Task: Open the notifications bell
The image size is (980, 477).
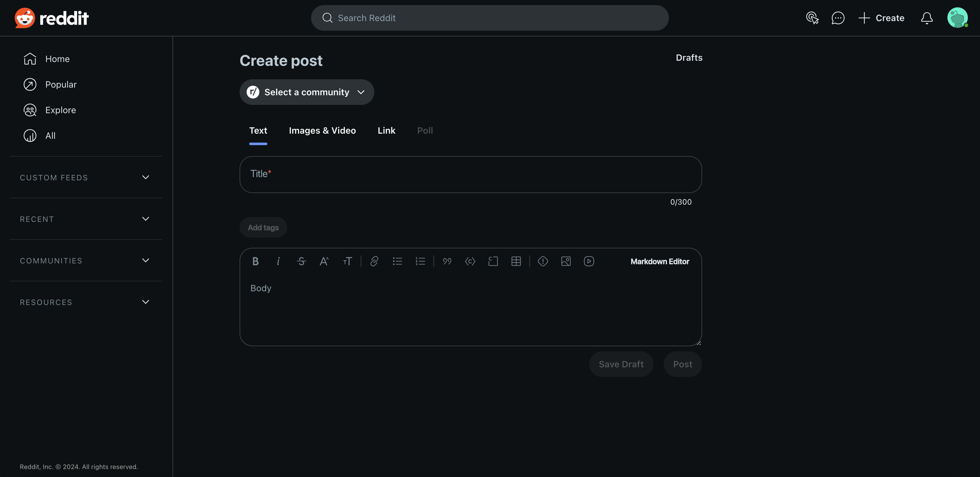Action: tap(927, 18)
